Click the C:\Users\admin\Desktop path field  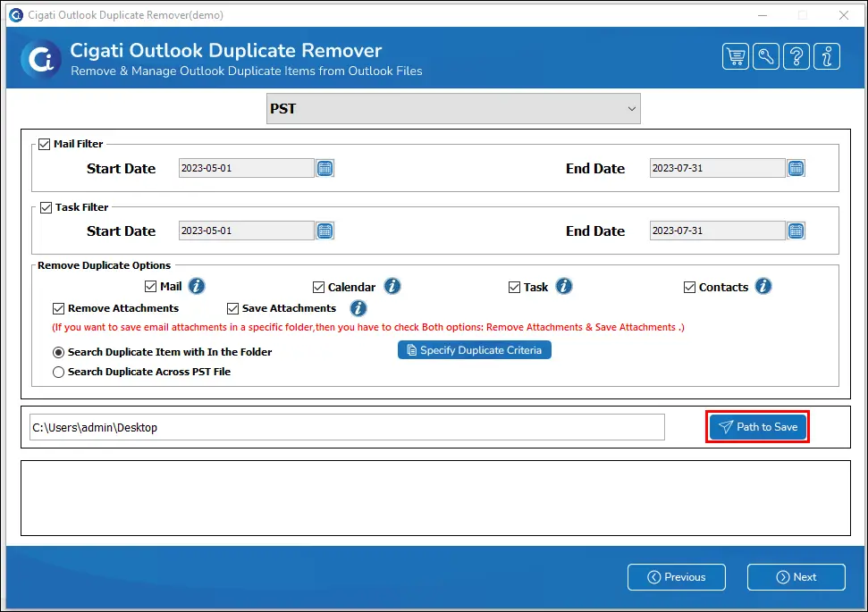tap(347, 427)
